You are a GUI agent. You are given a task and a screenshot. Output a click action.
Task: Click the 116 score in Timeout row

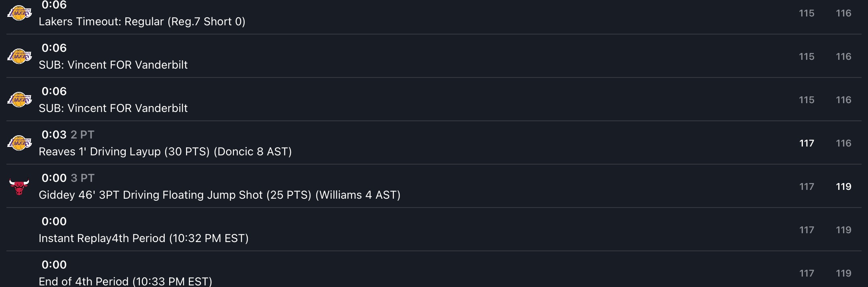[x=843, y=13]
